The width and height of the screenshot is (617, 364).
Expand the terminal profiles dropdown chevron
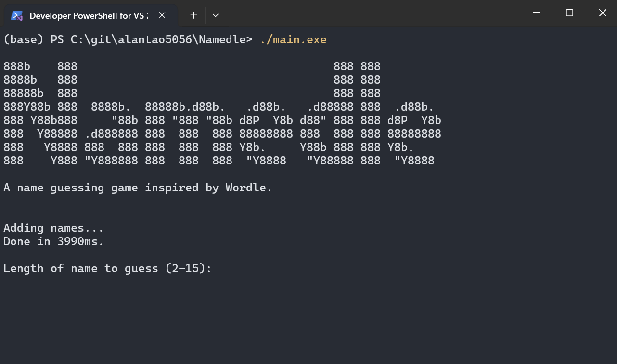tap(216, 15)
